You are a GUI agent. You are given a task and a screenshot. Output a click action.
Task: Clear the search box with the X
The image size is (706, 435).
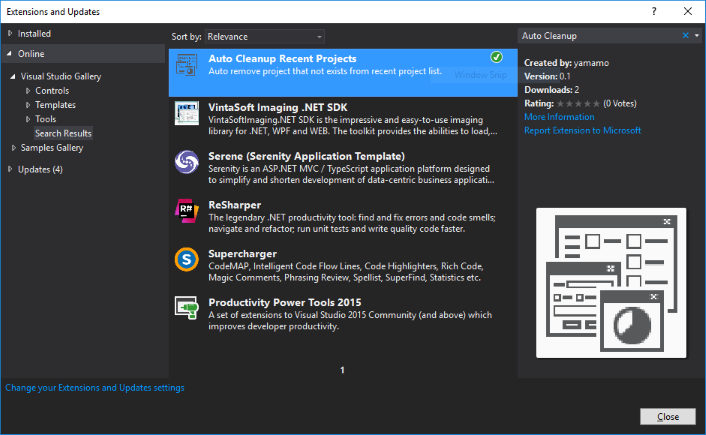(685, 36)
